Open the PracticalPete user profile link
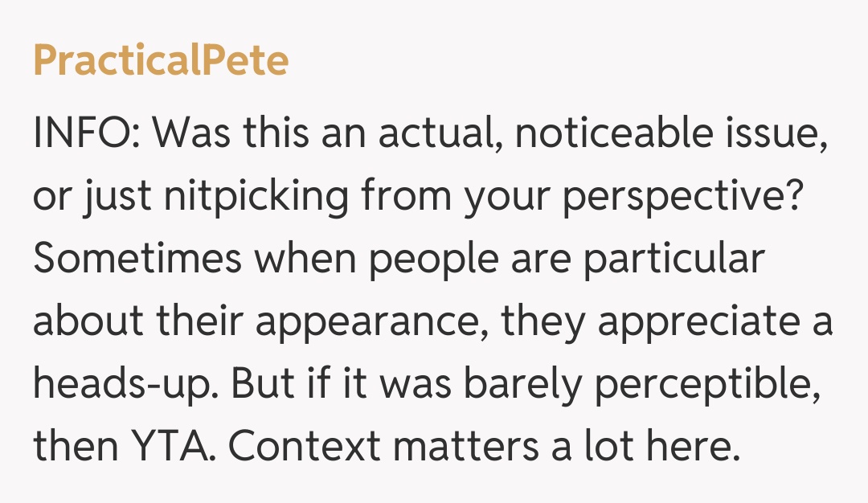The image size is (868, 503). (x=161, y=61)
